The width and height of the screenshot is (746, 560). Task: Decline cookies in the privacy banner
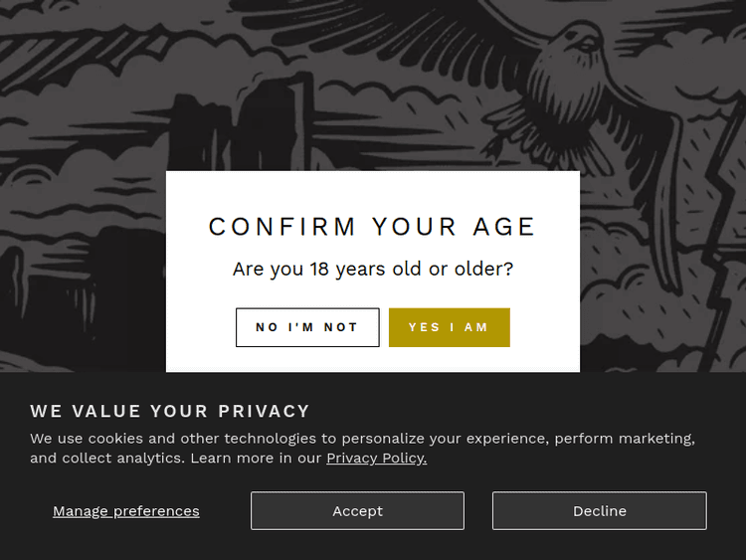coord(599,511)
